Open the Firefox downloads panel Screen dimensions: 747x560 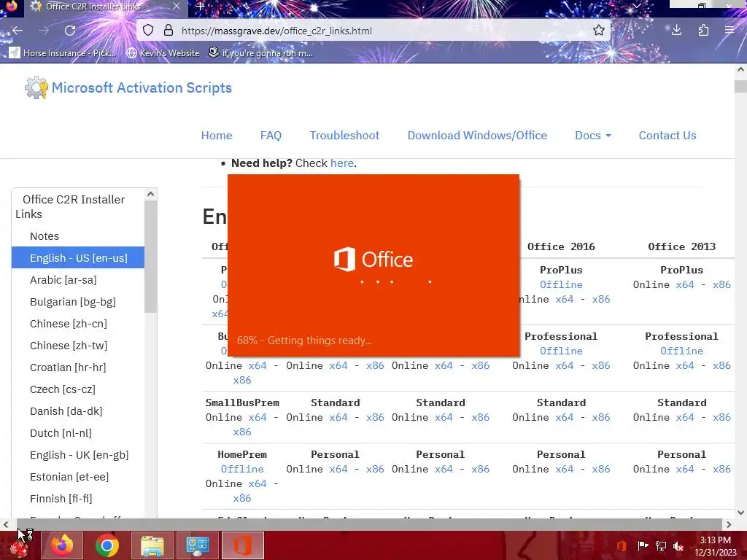tap(676, 31)
